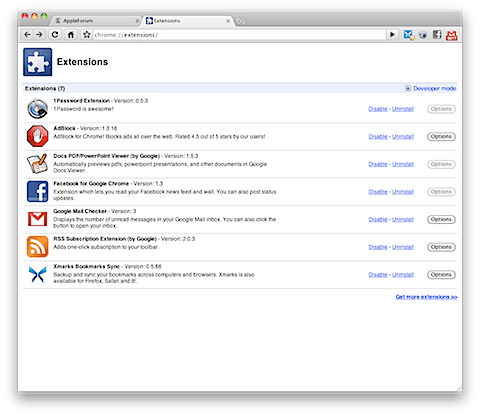The width and height of the screenshot is (480, 416).
Task: Open Google Mail Checker Options
Action: pos(441,219)
